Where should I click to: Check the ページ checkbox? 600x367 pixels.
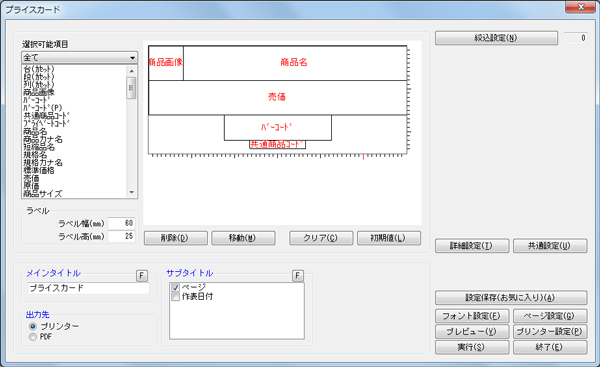(x=176, y=287)
